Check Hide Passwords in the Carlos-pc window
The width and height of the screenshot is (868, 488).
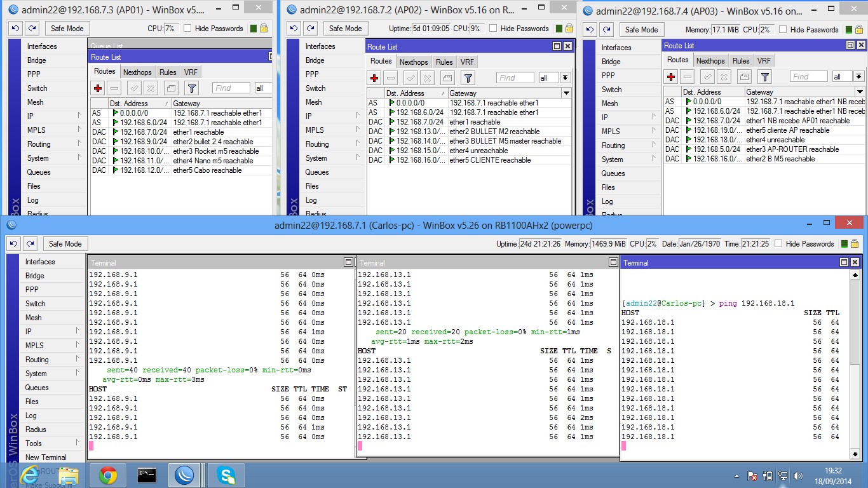tap(778, 244)
